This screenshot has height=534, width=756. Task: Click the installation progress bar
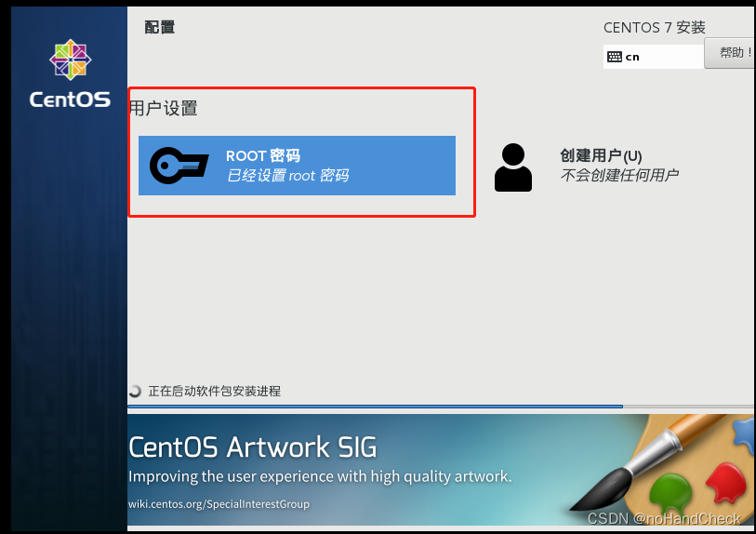(x=441, y=407)
